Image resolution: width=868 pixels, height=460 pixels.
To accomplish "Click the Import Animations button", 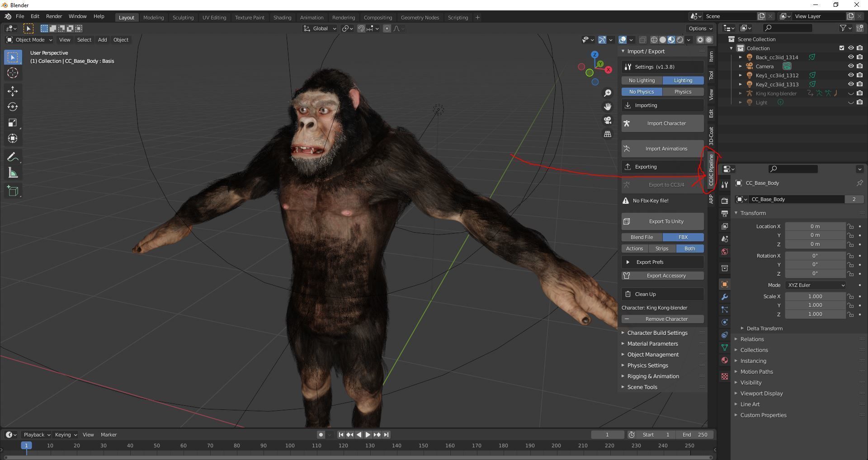I will [662, 149].
